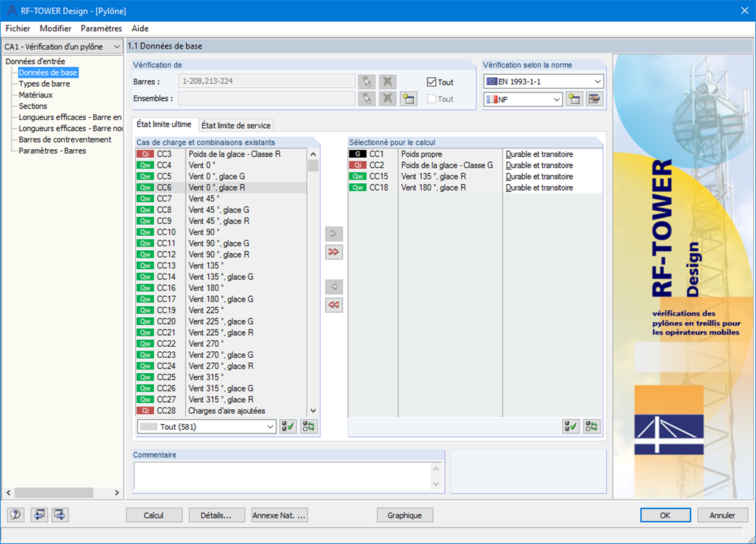Switch to the État limite ultime tab
The width and height of the screenshot is (756, 544).
tap(164, 124)
